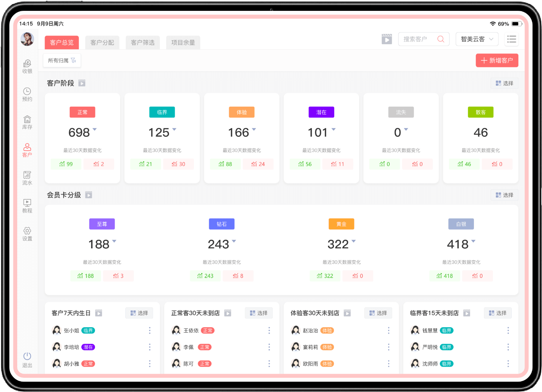
Task: Click the 新增客户 button
Action: [x=497, y=61]
